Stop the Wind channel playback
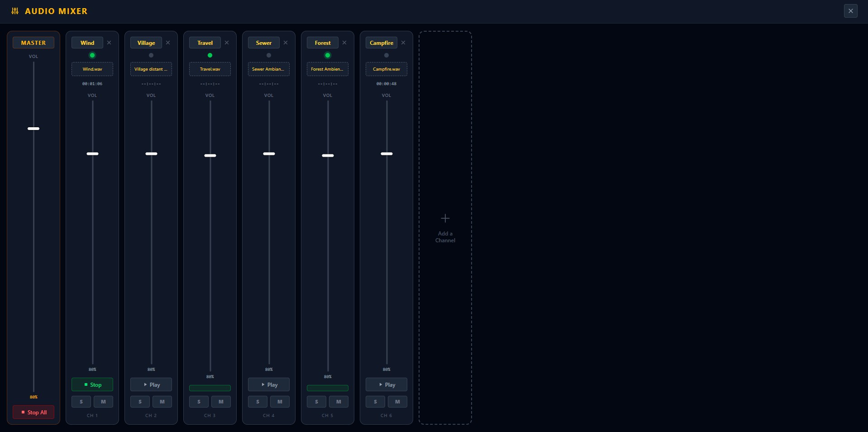Image resolution: width=868 pixels, height=432 pixels. (x=92, y=384)
